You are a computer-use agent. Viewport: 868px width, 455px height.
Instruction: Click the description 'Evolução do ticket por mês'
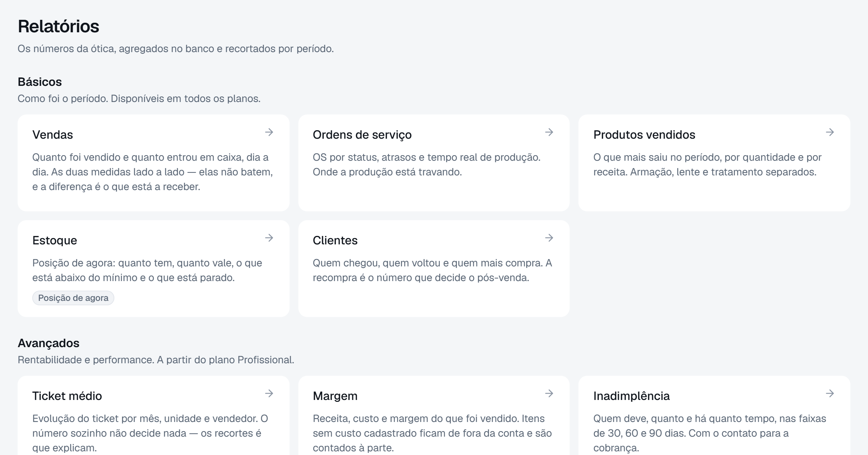150,433
